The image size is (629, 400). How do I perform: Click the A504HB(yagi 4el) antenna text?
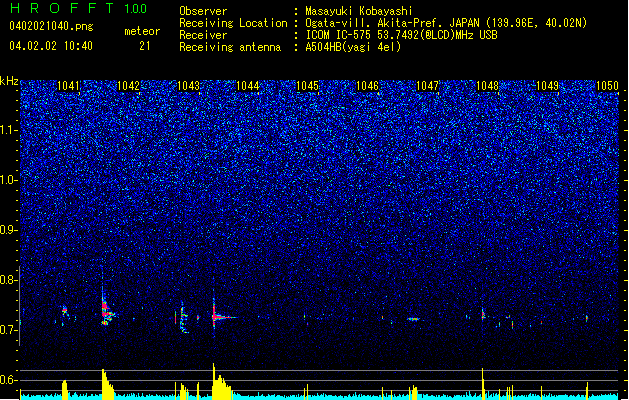(353, 47)
